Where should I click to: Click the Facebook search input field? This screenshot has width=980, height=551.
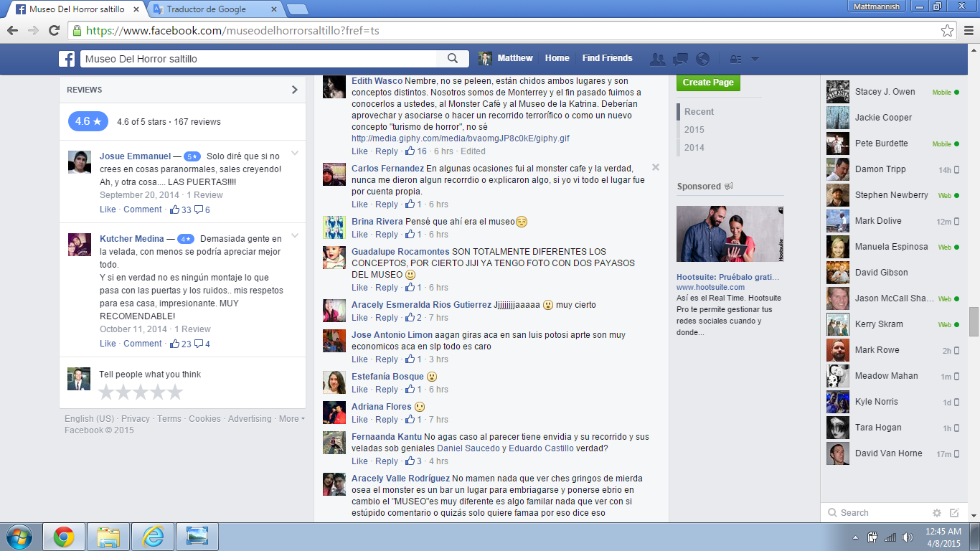point(258,59)
